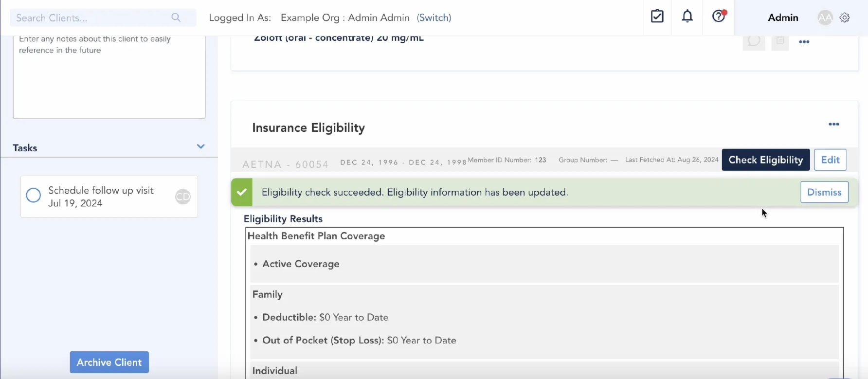Open Zoloft medication more-options ellipsis
868x379 pixels.
pos(804,42)
